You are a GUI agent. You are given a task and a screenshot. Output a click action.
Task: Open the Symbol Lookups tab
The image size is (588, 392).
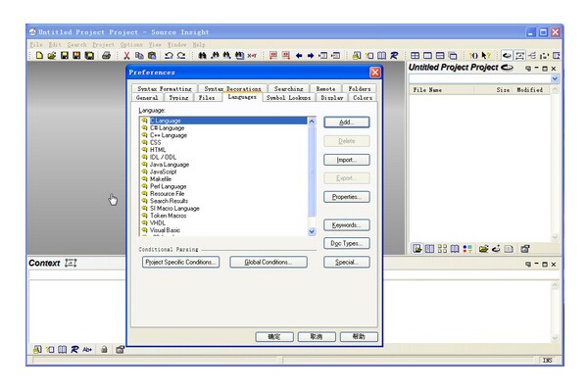point(288,98)
